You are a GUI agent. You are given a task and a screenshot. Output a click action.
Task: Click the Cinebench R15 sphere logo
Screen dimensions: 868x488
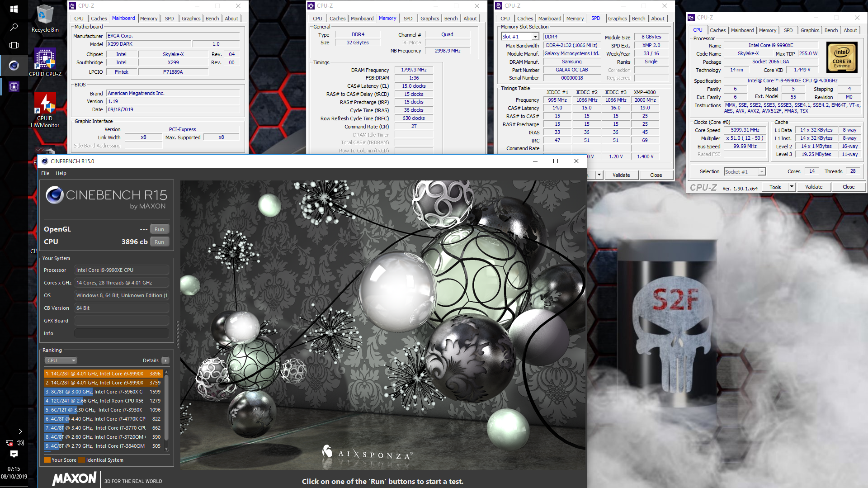coord(55,195)
